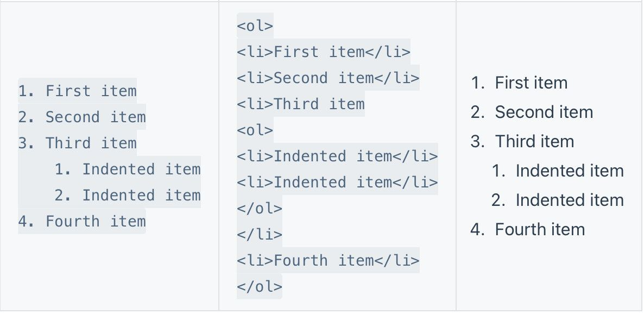Click monospace Markdown line '1. Indented item'

pyautogui.click(x=127, y=169)
